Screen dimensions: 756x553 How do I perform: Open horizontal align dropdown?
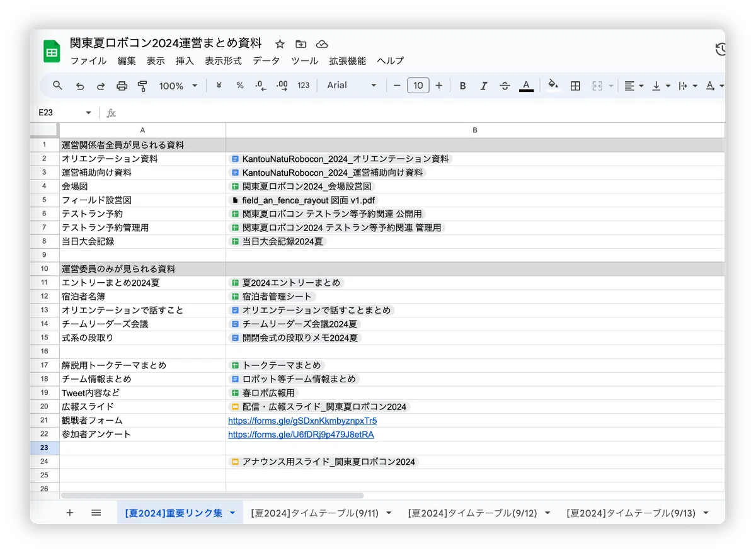[634, 86]
